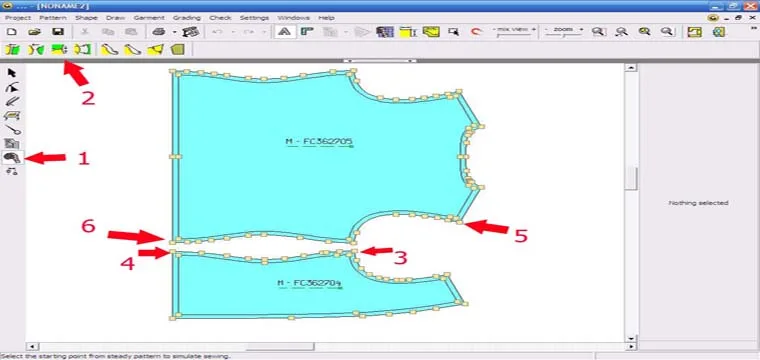Screen dimensions: 760x360
Task: Click the fourth magnifier zoom icon
Action: coord(667,32)
